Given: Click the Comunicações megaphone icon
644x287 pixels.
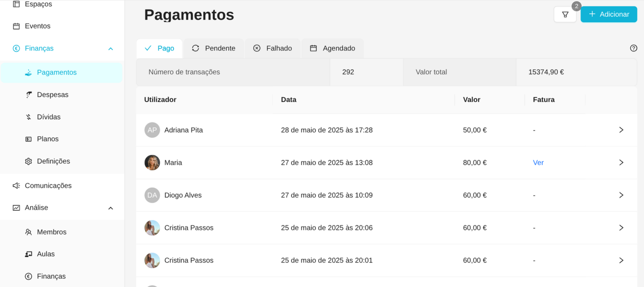Looking at the screenshot, I should coord(16,185).
